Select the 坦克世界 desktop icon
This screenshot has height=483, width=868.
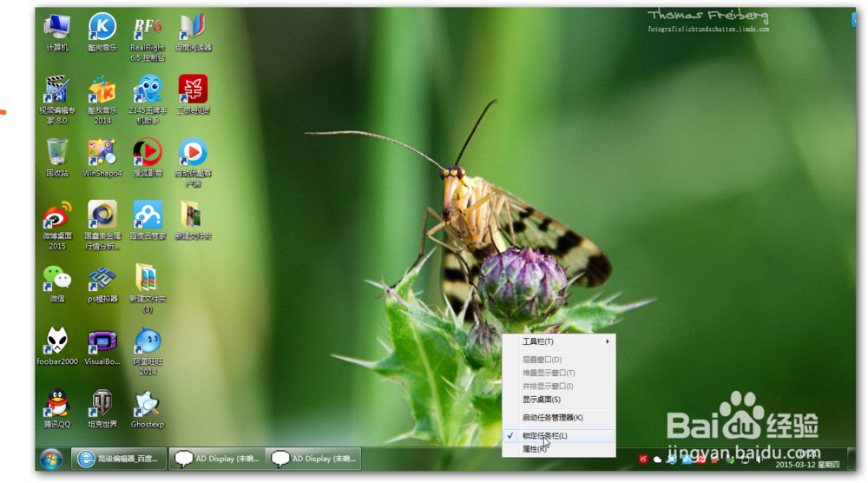coord(102,409)
